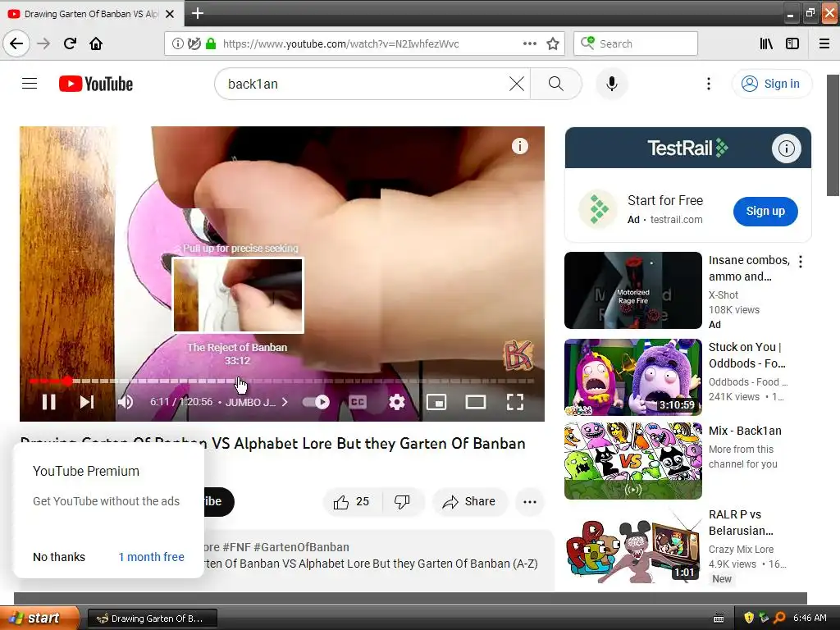Image resolution: width=840 pixels, height=630 pixels.
Task: Open the Mix - Back1an playlist thumbnail
Action: coord(632,461)
